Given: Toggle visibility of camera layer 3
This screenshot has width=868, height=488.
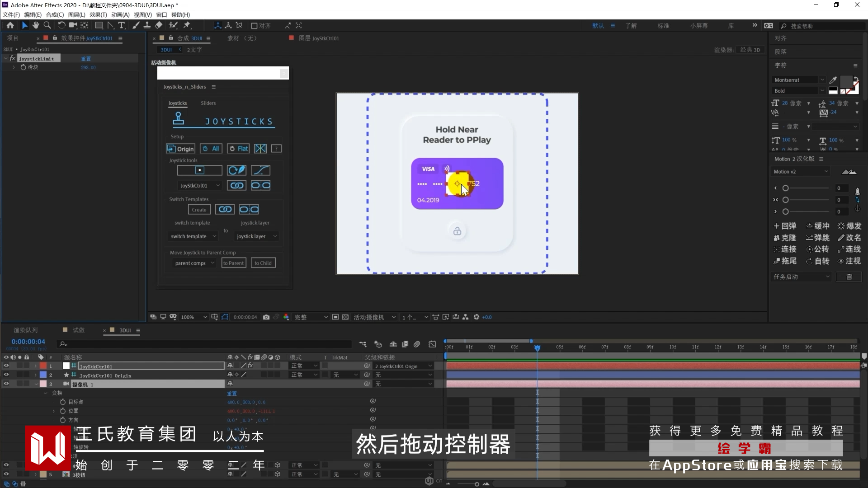Looking at the screenshot, I should 6,384.
